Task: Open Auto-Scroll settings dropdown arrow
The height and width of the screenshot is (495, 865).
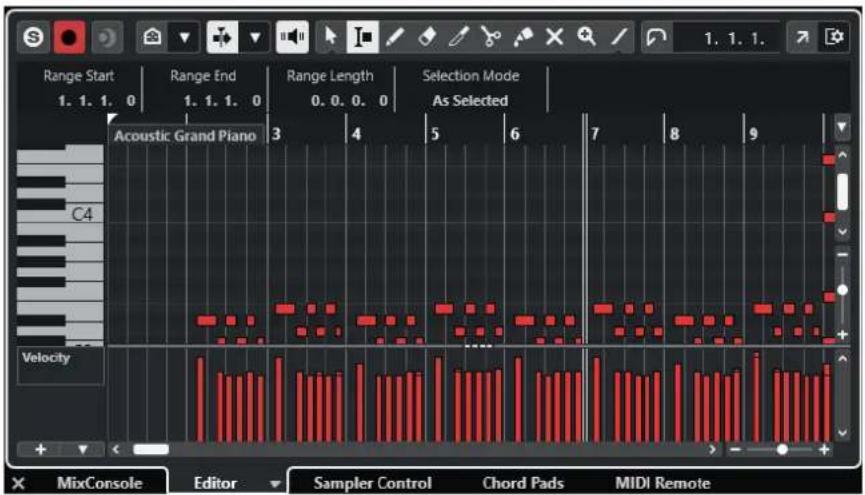Action: [255, 38]
